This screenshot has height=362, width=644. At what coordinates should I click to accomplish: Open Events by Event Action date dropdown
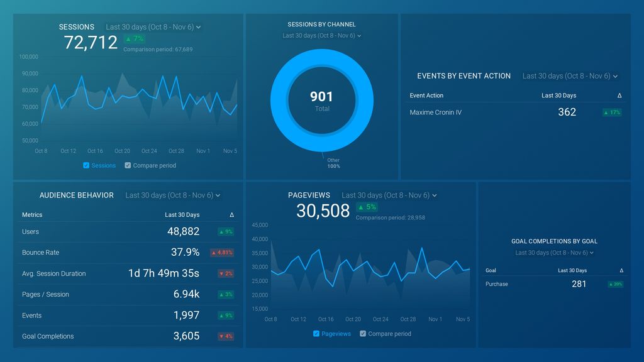click(570, 76)
